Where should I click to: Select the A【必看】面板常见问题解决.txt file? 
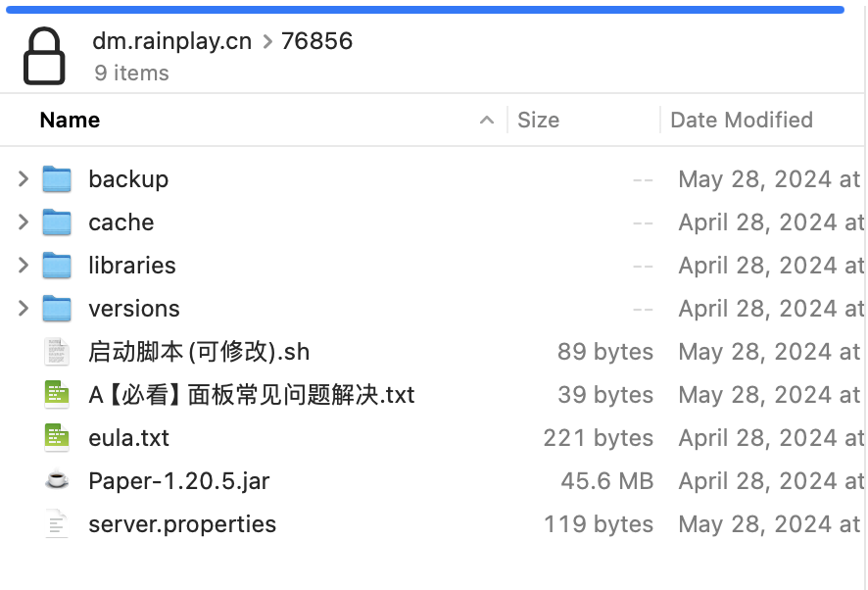[x=252, y=394]
